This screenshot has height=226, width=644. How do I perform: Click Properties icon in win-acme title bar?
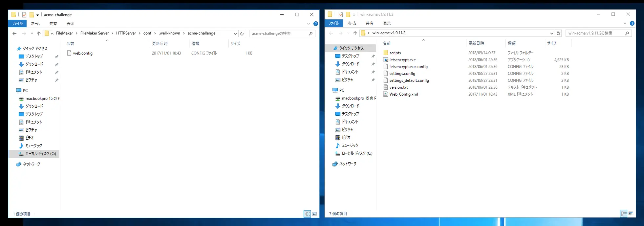point(341,14)
